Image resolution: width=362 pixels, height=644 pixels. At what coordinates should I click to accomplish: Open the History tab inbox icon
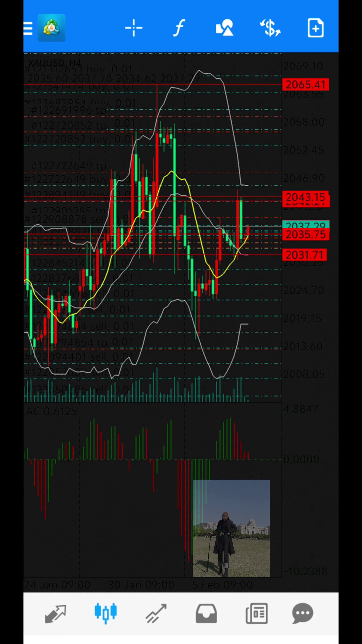point(206,614)
